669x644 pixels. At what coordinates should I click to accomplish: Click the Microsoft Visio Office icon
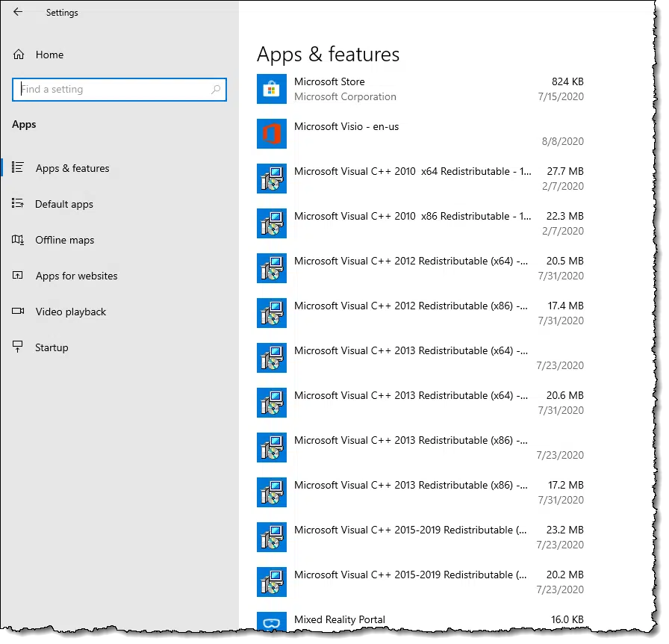point(271,134)
